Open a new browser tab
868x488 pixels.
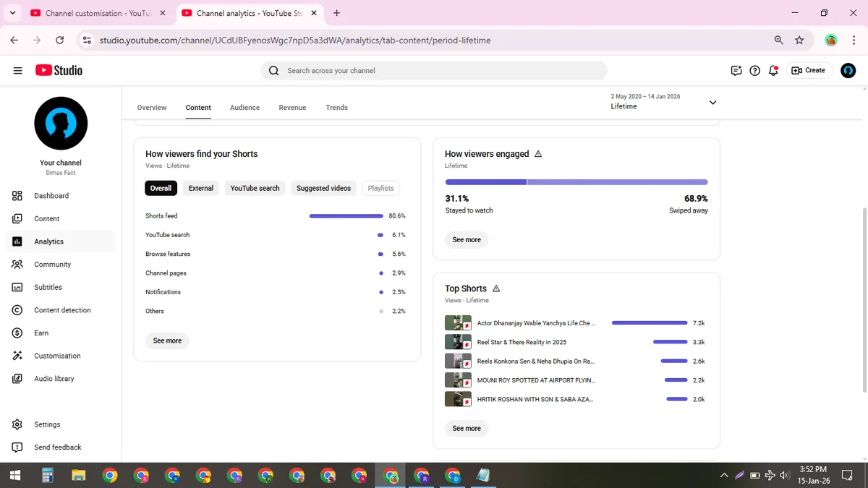pos(336,13)
